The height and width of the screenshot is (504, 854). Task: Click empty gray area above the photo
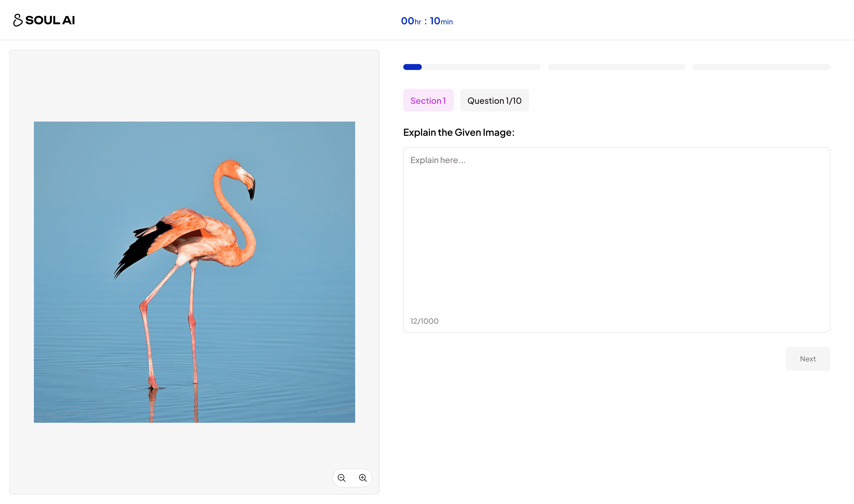tap(194, 85)
